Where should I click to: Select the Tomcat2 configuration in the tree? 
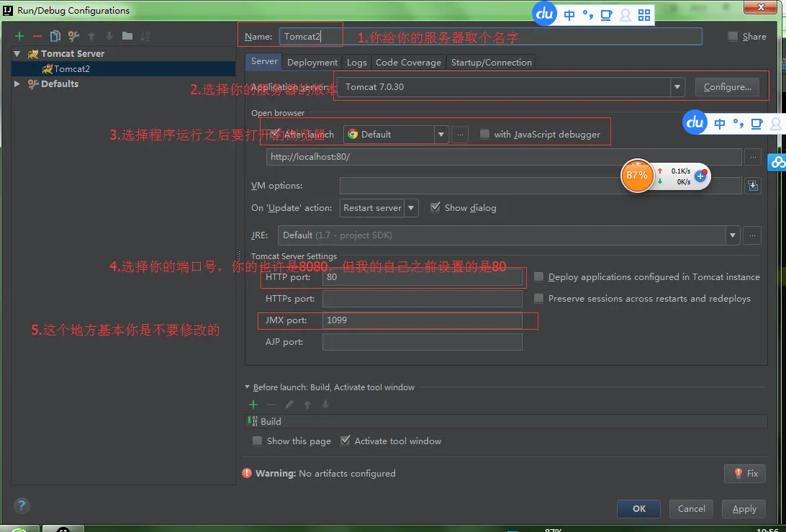[123, 68]
